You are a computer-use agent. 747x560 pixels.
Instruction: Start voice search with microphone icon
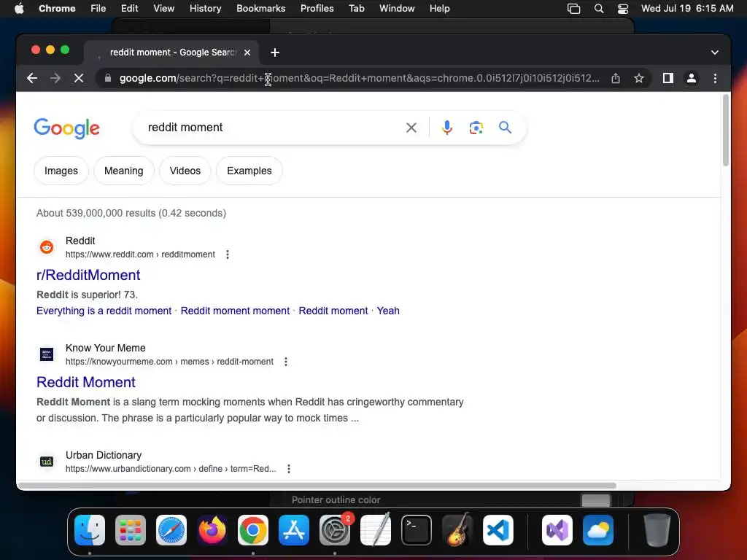447,128
